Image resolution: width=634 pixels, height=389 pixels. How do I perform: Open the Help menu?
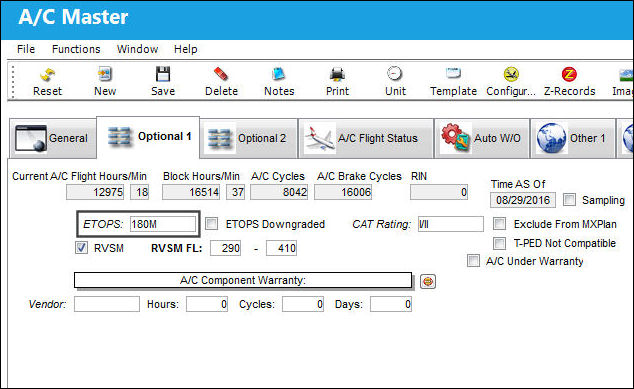pyautogui.click(x=186, y=49)
